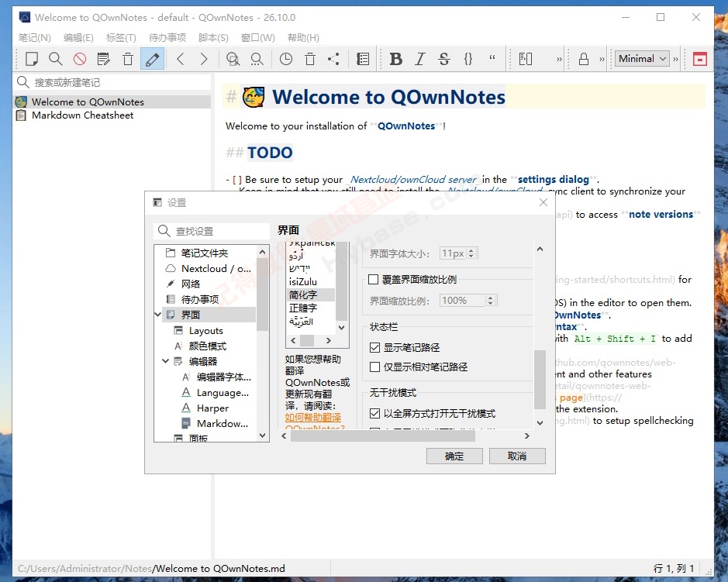Viewport: 728px width, 582px height.
Task: Collapse the 界面 tree node
Action: coord(158,315)
